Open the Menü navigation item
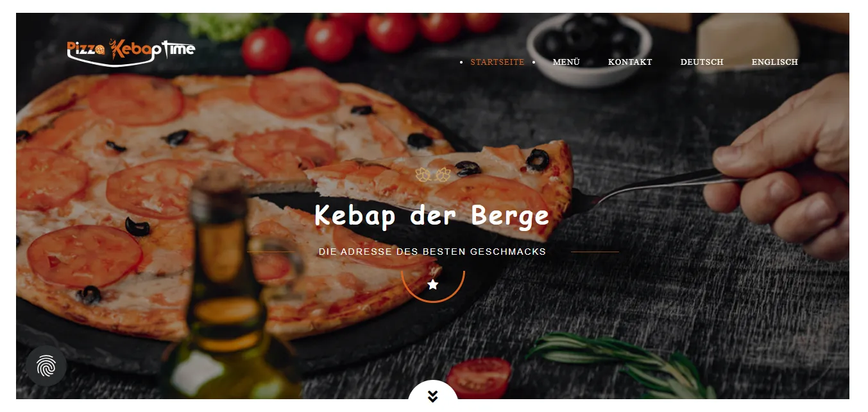This screenshot has width=868, height=412. pyautogui.click(x=566, y=62)
